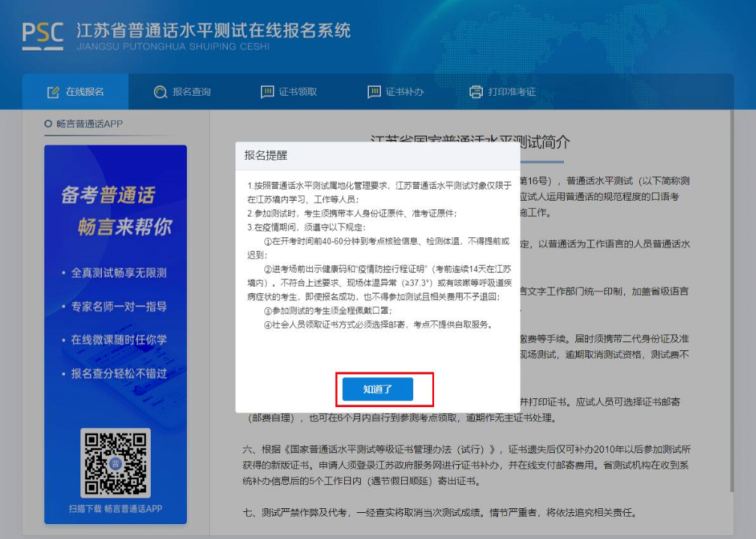
Task: Click the printer icon beside 打印准考证
Action: [x=475, y=92]
